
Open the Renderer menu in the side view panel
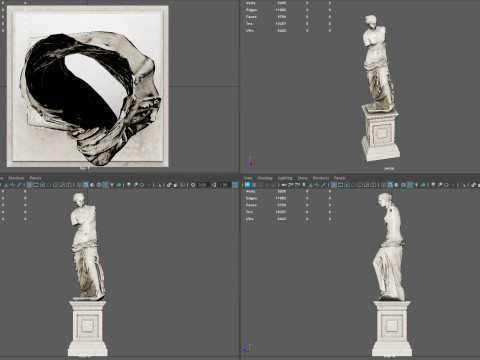(x=321, y=178)
